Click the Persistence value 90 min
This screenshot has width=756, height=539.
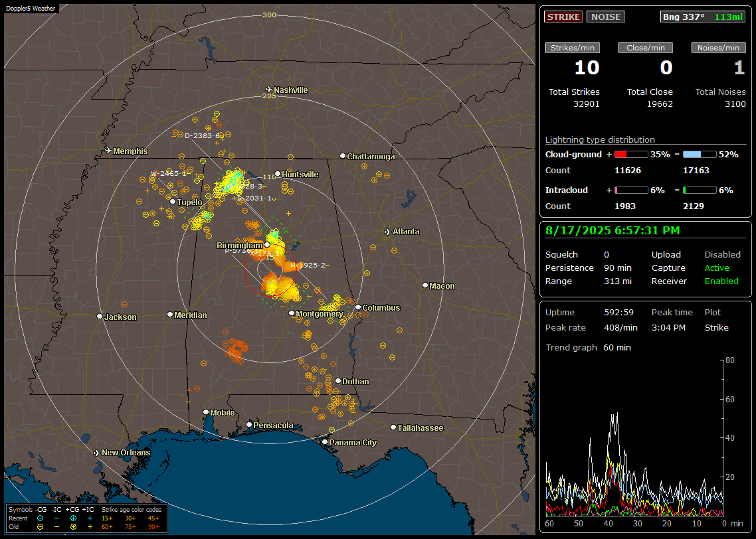618,268
